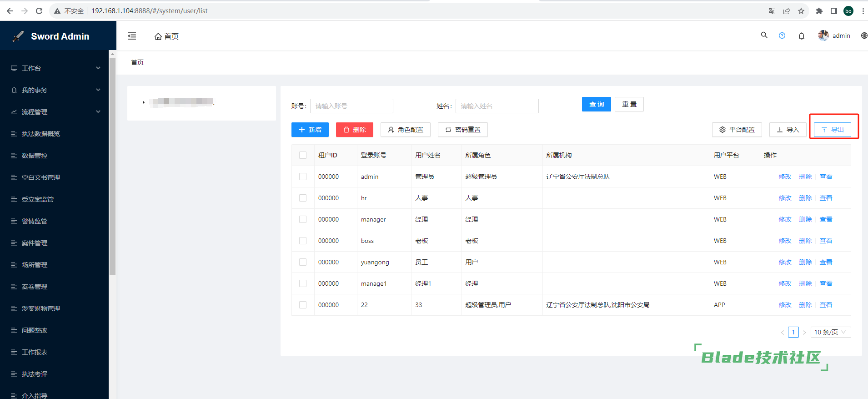Open notifications bell icon
Screen dimensions: 868x399
click(x=802, y=35)
